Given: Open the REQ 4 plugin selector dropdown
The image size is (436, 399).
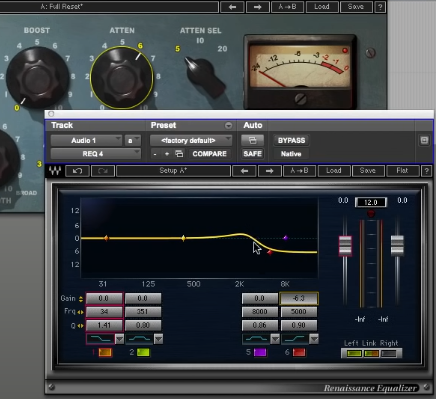Looking at the screenshot, I should pos(96,154).
